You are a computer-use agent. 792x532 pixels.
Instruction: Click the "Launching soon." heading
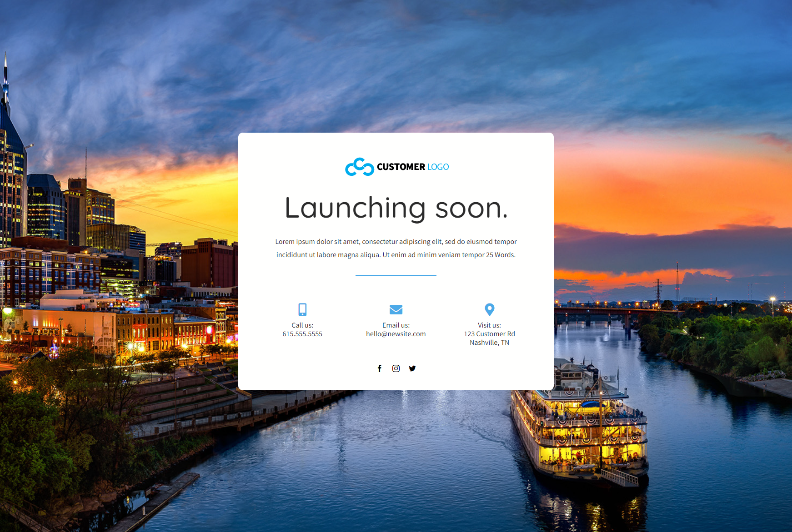coord(396,208)
